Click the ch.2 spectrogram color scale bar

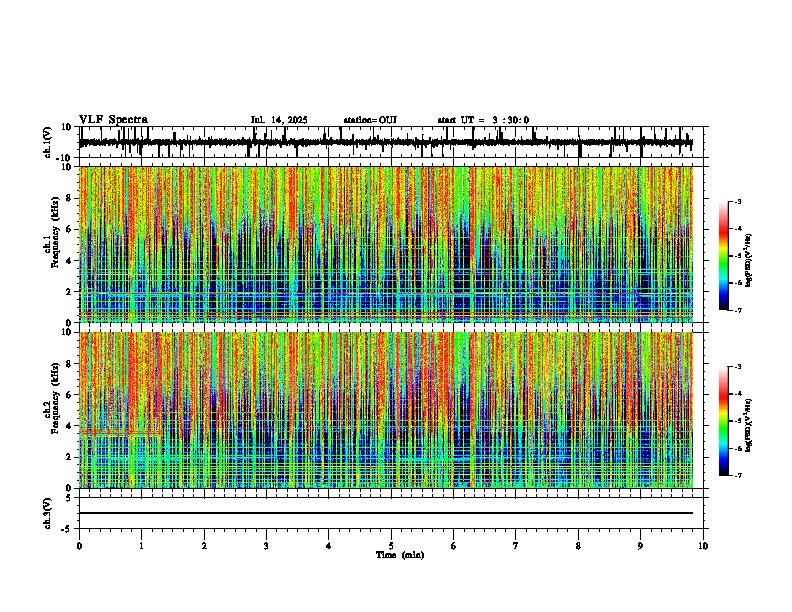724,421
